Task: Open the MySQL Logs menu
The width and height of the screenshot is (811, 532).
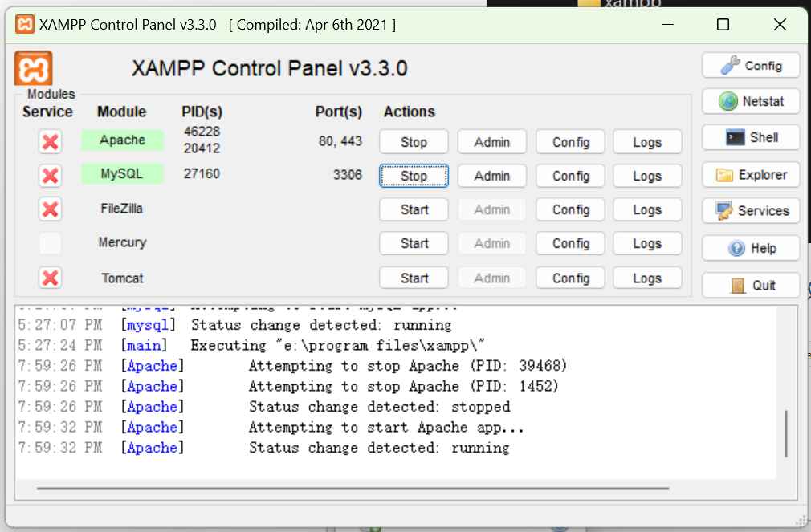Action: pos(647,176)
